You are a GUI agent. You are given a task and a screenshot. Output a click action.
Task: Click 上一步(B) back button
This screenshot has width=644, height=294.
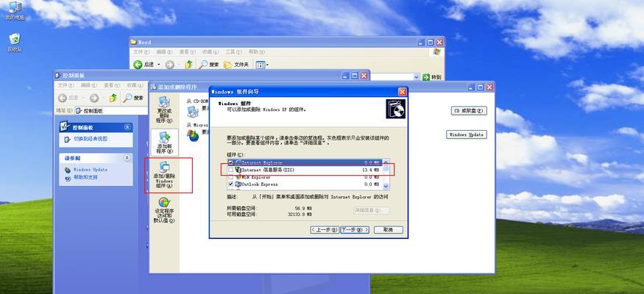point(325,229)
